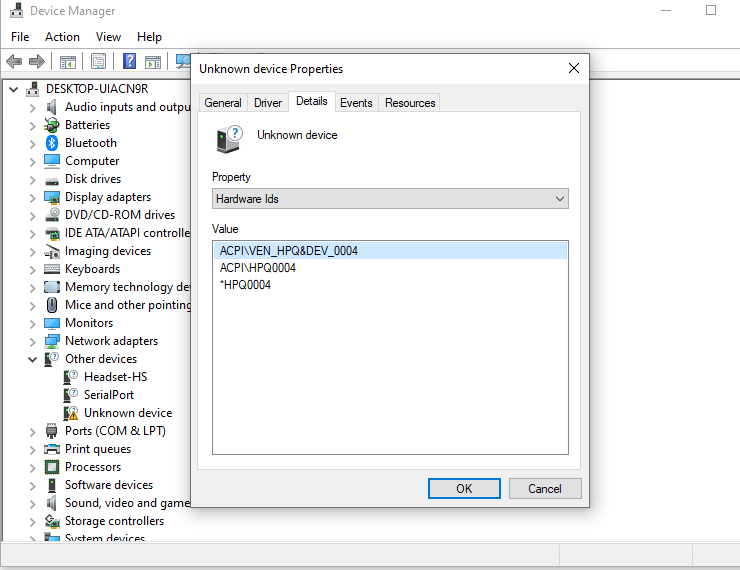
Task: Click the Forward arrow toolbar icon
Action: (37, 61)
